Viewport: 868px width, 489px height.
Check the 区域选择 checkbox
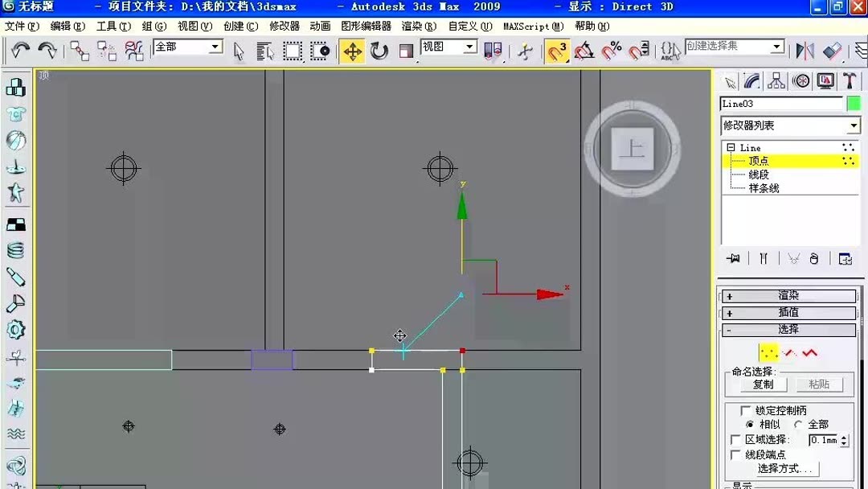pyautogui.click(x=735, y=439)
